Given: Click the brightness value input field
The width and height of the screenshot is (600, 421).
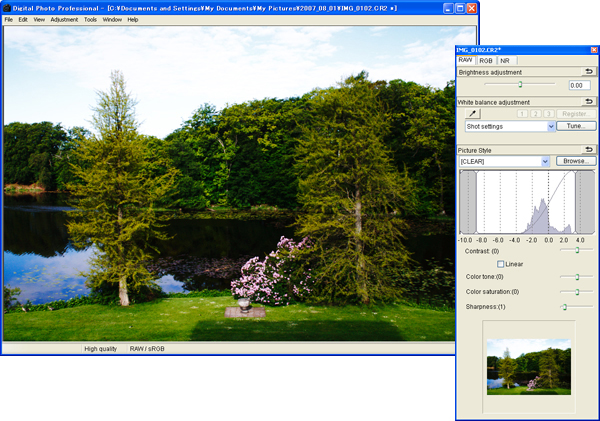Looking at the screenshot, I should (x=580, y=86).
